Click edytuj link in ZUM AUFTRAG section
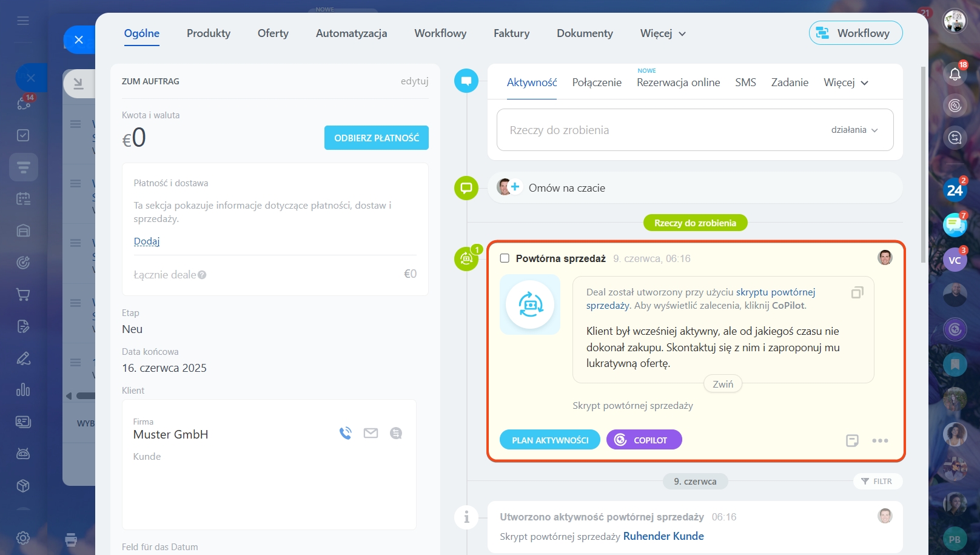The image size is (980, 555). (415, 81)
